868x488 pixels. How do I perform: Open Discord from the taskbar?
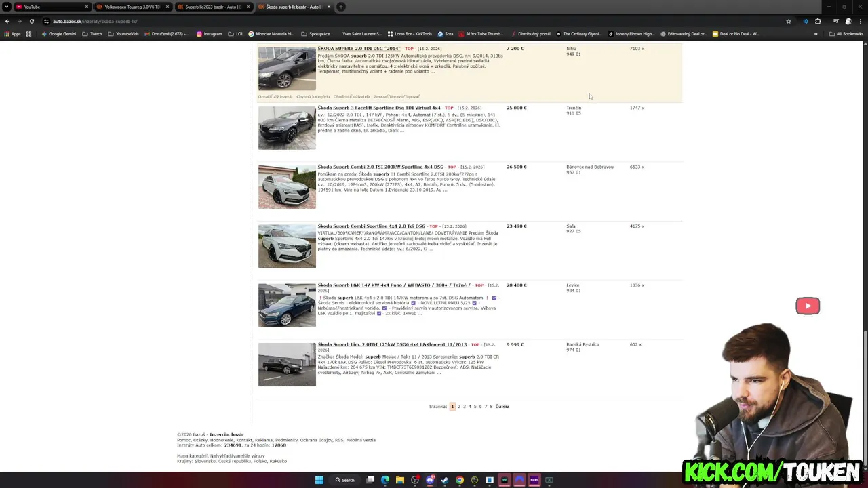pos(430,480)
